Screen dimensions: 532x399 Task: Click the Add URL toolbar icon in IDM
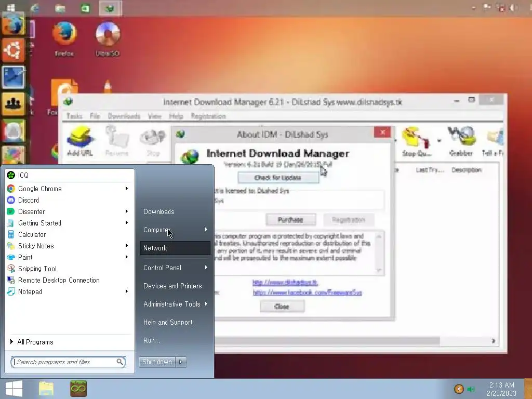[80, 141]
